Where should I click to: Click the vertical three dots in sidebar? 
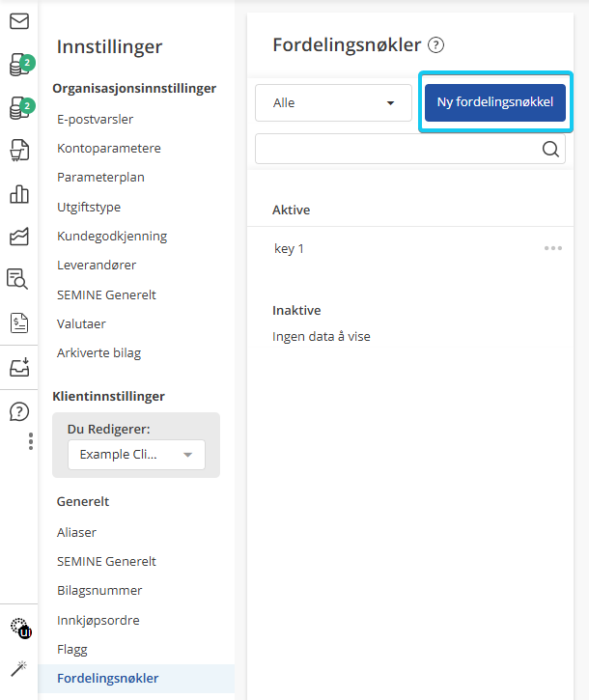(30, 441)
